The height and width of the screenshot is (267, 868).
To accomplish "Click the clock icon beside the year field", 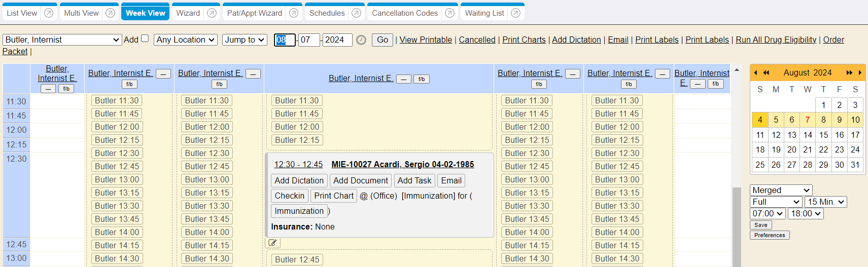I will (361, 40).
